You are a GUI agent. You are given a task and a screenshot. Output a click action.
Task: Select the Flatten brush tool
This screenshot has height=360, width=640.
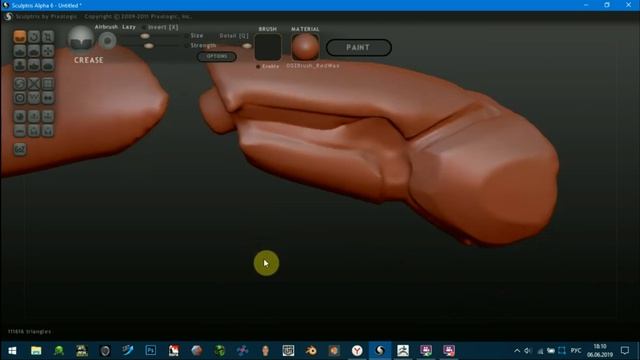point(34,51)
